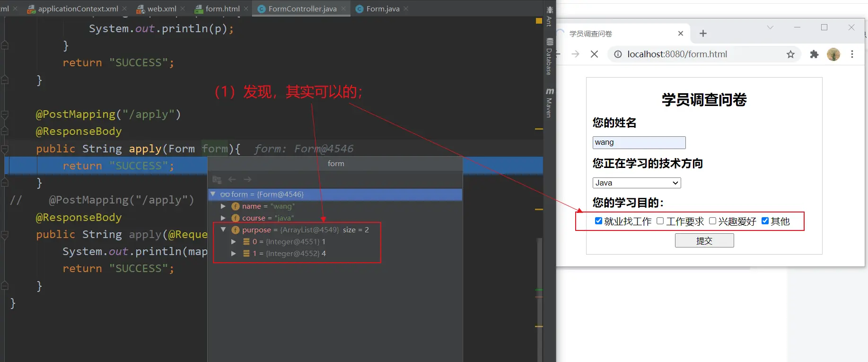Close the web.xml editor tab
Screen dimensions: 868x362
[x=183, y=9]
